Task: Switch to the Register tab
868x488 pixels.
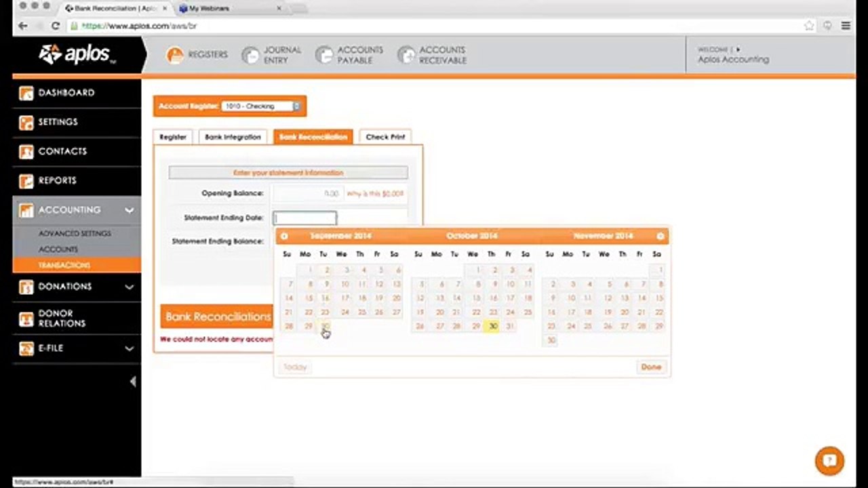Action: [173, 137]
